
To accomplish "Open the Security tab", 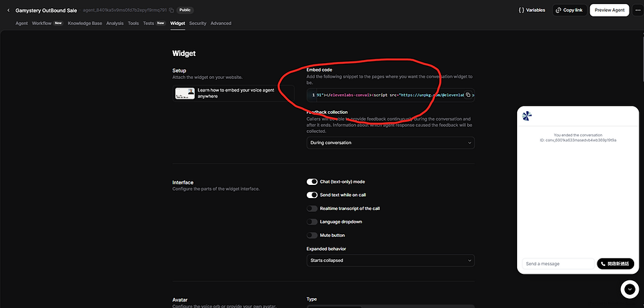I will point(198,24).
